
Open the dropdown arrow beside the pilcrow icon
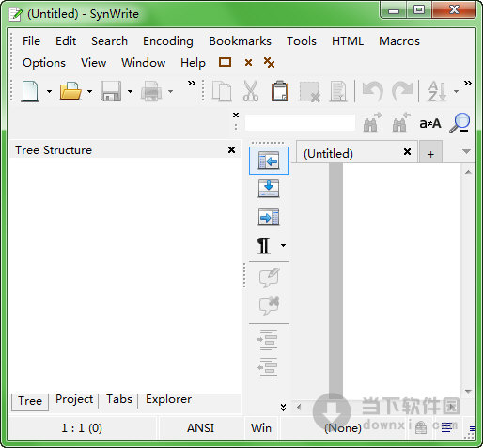point(283,245)
